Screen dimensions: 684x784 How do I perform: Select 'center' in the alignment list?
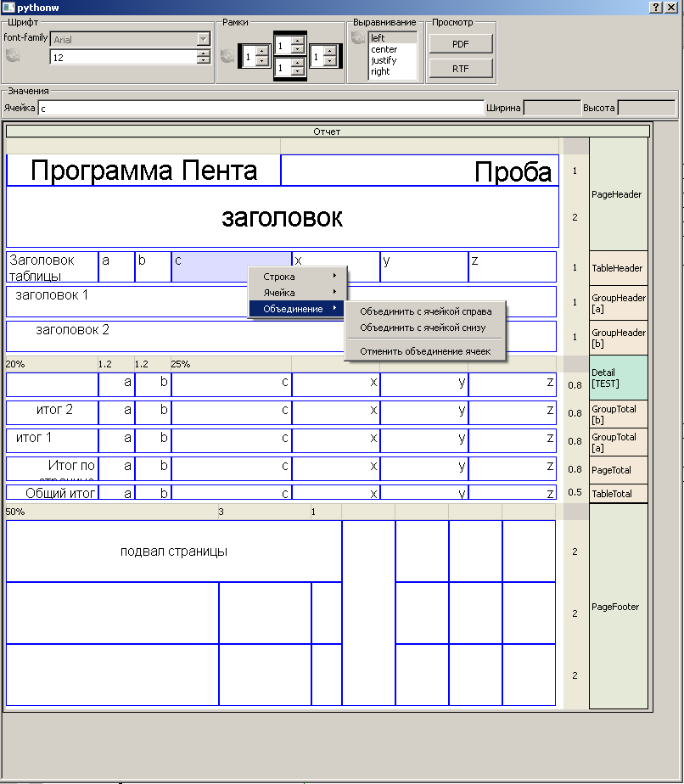[384, 49]
